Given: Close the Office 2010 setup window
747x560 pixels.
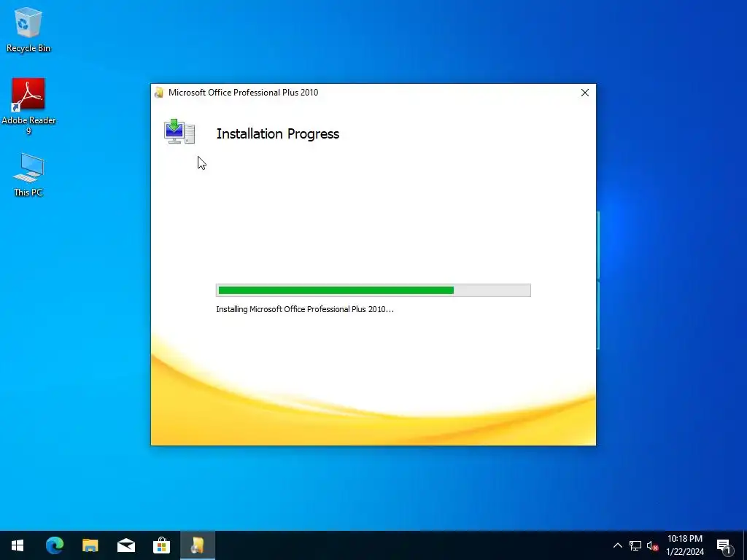Looking at the screenshot, I should 584,93.
